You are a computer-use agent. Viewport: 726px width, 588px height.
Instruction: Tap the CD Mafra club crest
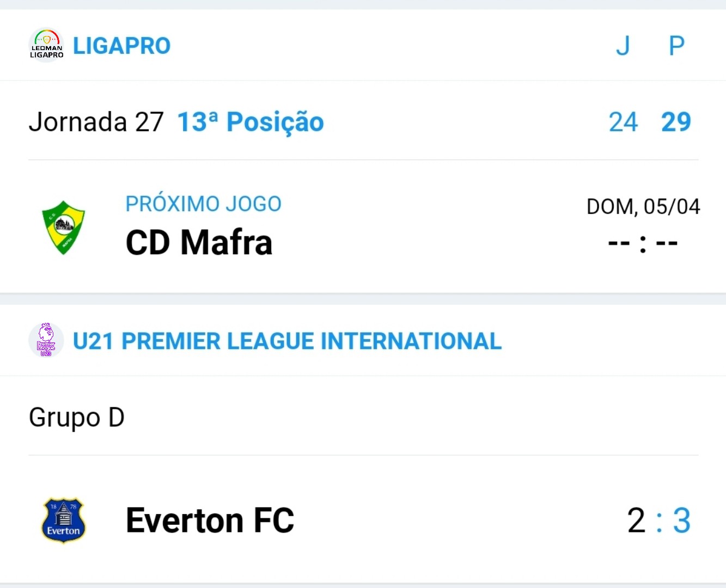point(64,227)
